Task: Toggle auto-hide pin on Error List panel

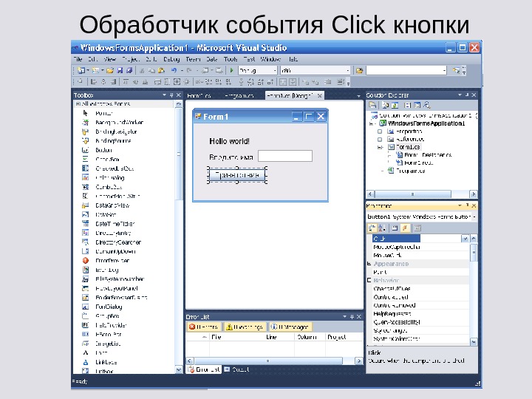Action: (x=352, y=316)
